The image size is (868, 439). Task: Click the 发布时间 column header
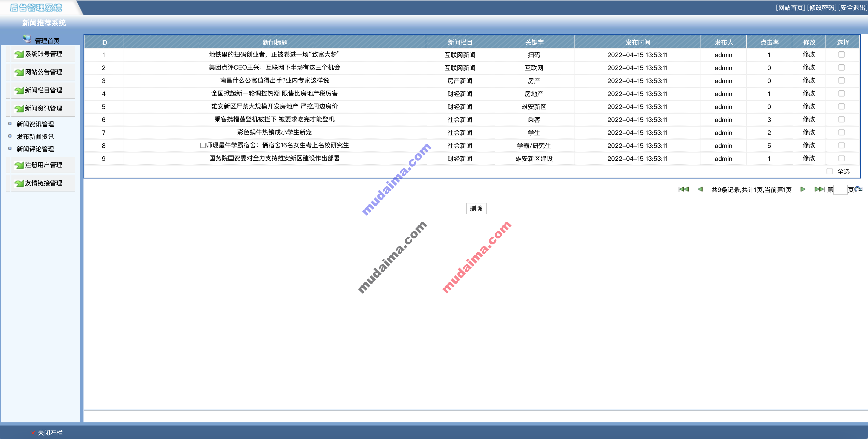point(638,42)
